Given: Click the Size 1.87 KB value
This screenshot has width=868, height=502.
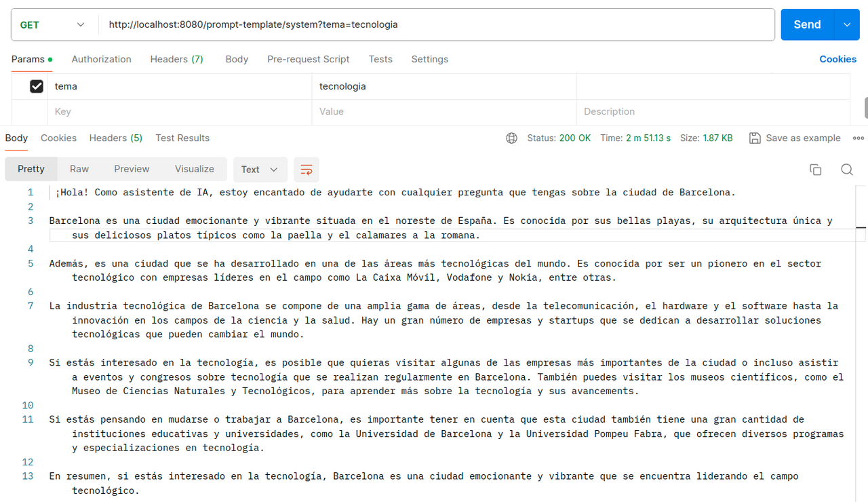Looking at the screenshot, I should pyautogui.click(x=716, y=138).
